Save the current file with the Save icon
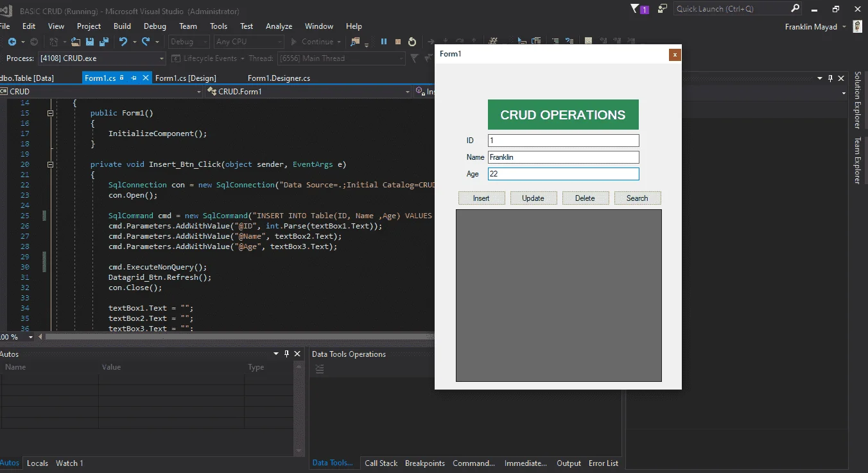The height and width of the screenshot is (473, 868). (x=89, y=42)
